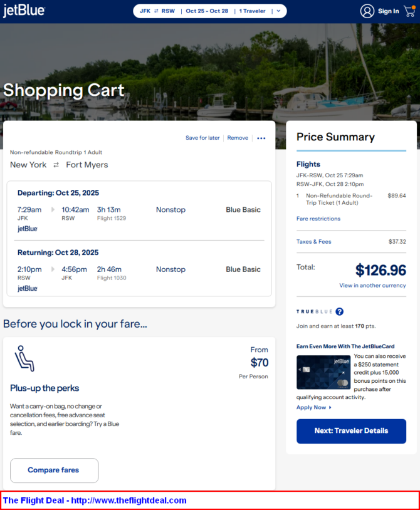Click the jetBlue logo in the header
The height and width of the screenshot is (510, 420).
24,11
